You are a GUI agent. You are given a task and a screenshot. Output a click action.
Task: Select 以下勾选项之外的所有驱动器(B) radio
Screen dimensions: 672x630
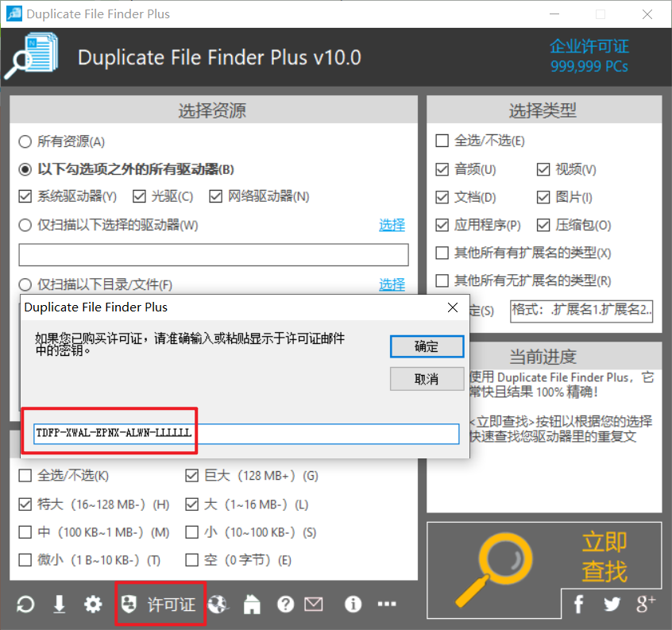[x=25, y=169]
